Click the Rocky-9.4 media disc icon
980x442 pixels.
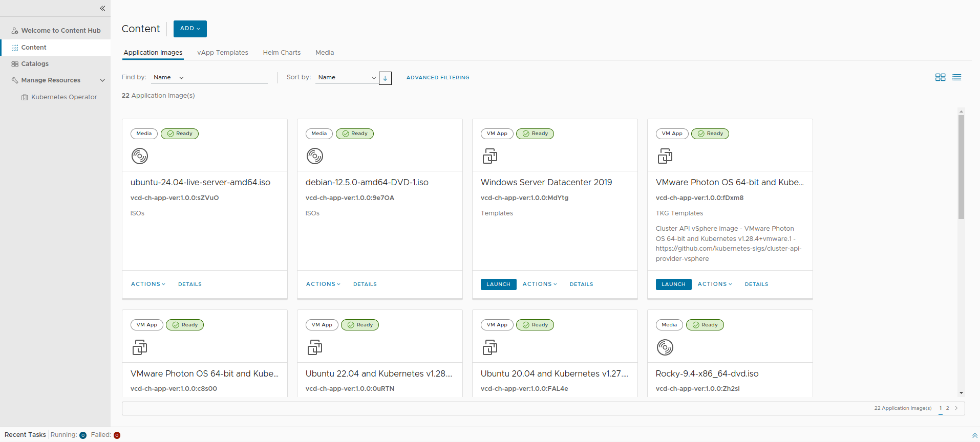tap(665, 348)
